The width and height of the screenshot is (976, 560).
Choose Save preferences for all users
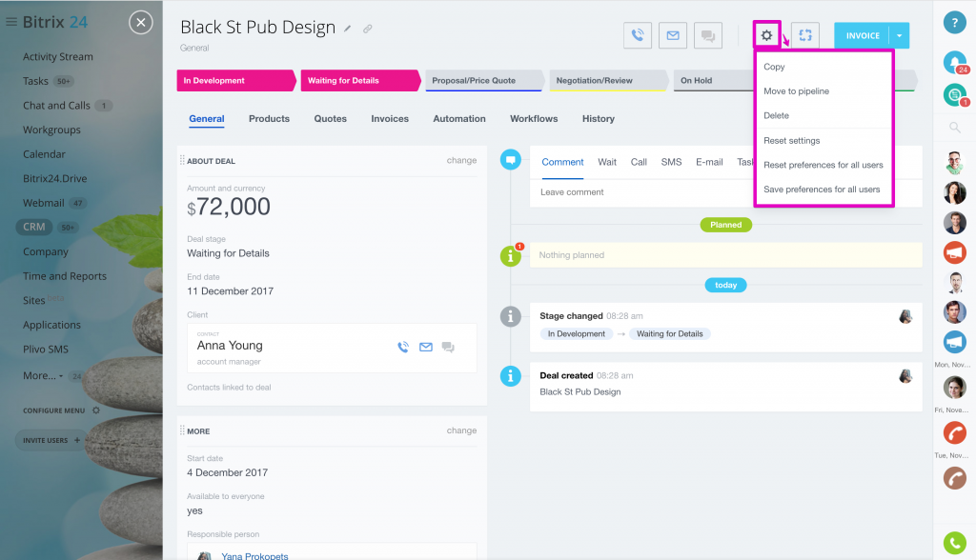(823, 190)
